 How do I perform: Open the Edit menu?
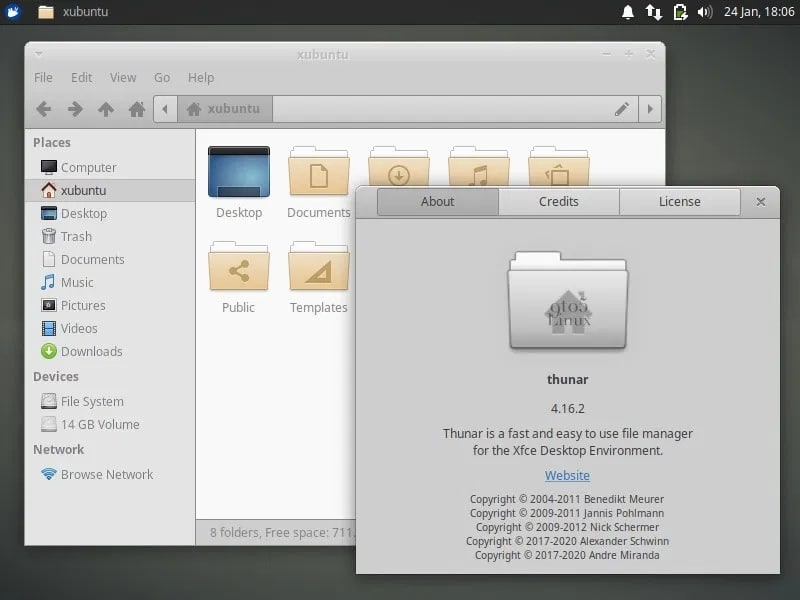pyautogui.click(x=81, y=78)
